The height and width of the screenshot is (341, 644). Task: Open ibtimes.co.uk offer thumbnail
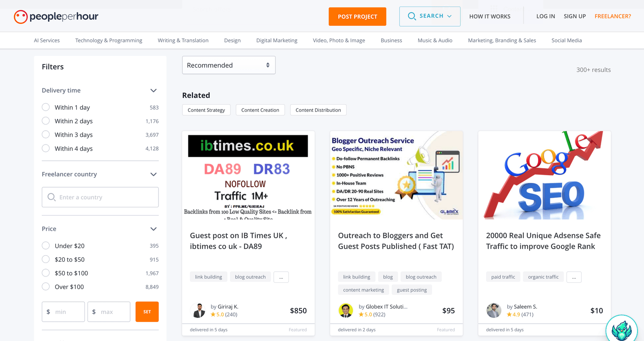(x=248, y=175)
